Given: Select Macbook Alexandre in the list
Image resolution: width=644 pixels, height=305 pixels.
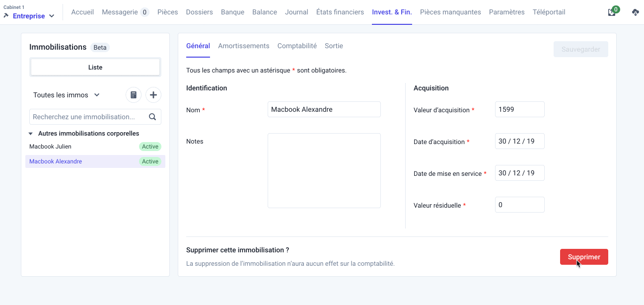Looking at the screenshot, I should pyautogui.click(x=95, y=161).
